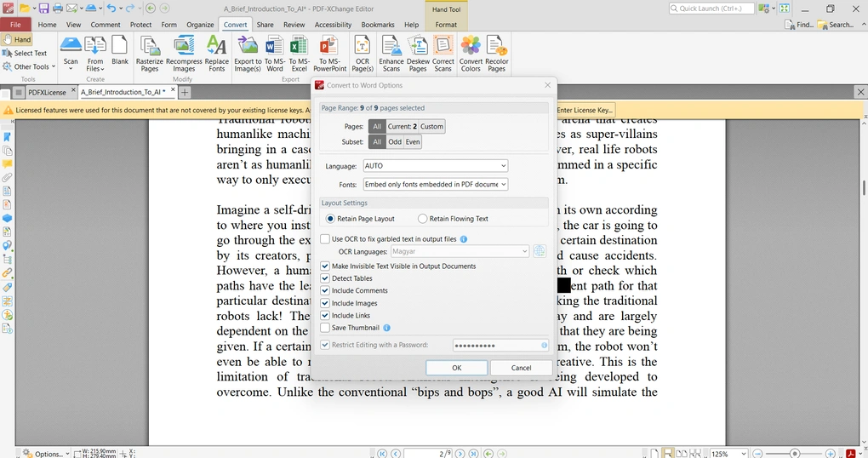The height and width of the screenshot is (458, 868).
Task: Click Enhance Scans icon
Action: point(391,53)
